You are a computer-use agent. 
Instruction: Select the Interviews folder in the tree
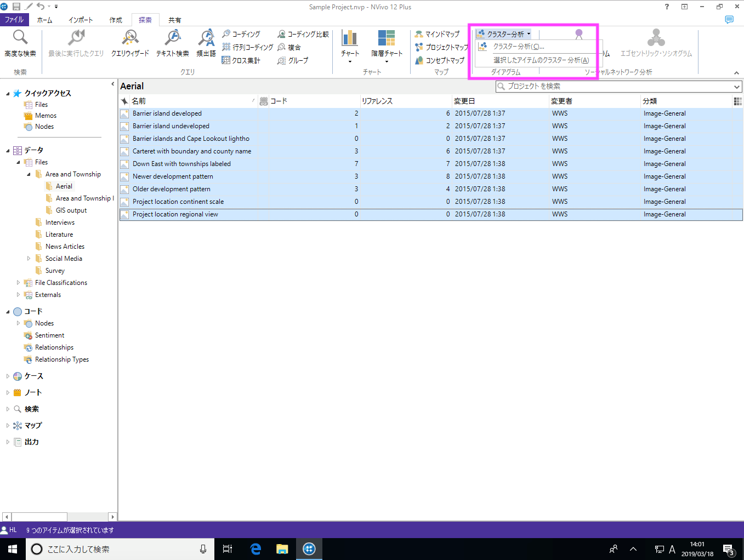coord(60,222)
